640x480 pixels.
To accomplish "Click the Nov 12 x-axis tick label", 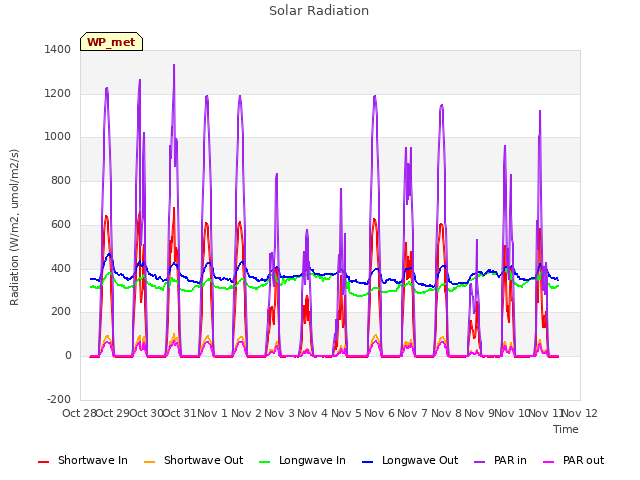I will pyautogui.click(x=580, y=413).
